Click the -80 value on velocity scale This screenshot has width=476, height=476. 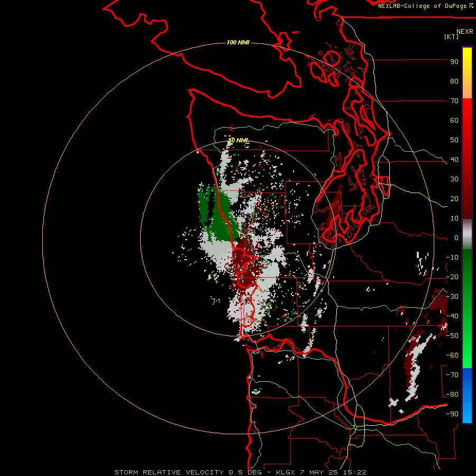[x=452, y=395]
